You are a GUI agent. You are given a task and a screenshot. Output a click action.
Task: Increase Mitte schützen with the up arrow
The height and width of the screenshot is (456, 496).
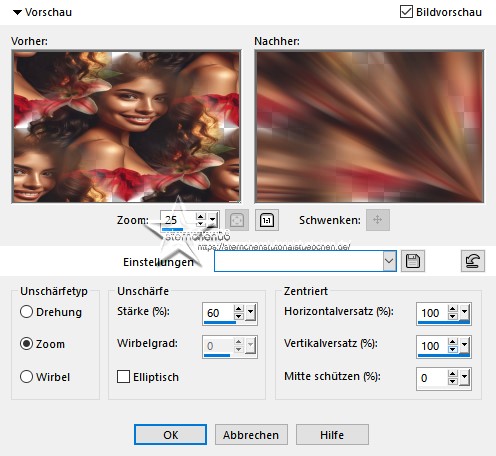click(x=452, y=374)
